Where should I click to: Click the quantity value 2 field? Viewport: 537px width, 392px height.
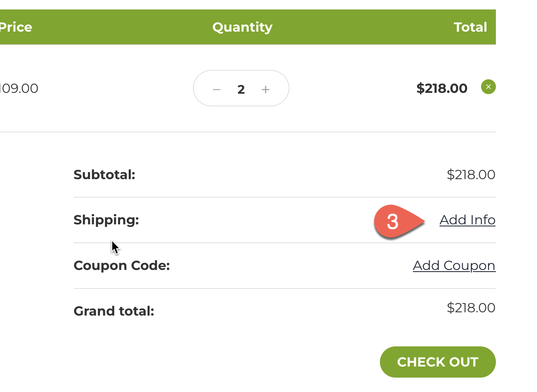pyautogui.click(x=241, y=89)
